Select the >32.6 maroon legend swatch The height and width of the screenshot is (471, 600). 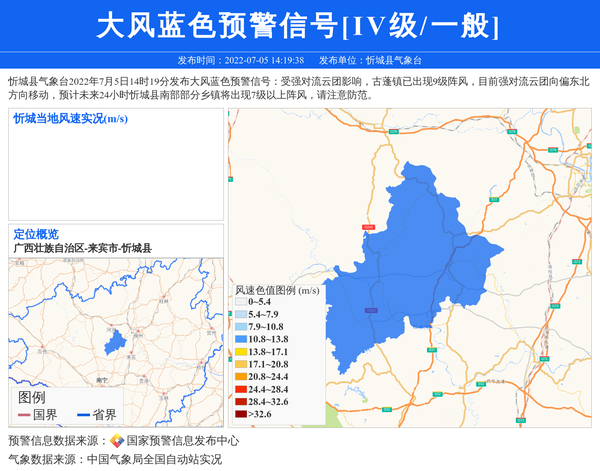click(240, 414)
